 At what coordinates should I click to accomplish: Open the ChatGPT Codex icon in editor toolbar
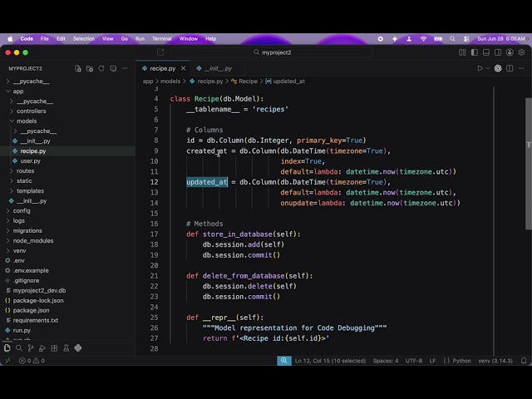(498, 68)
